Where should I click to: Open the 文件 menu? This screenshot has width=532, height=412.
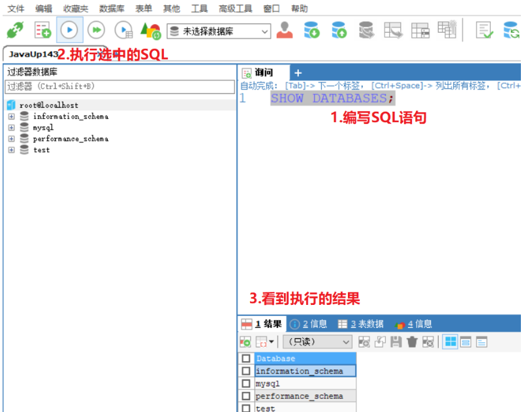point(16,8)
